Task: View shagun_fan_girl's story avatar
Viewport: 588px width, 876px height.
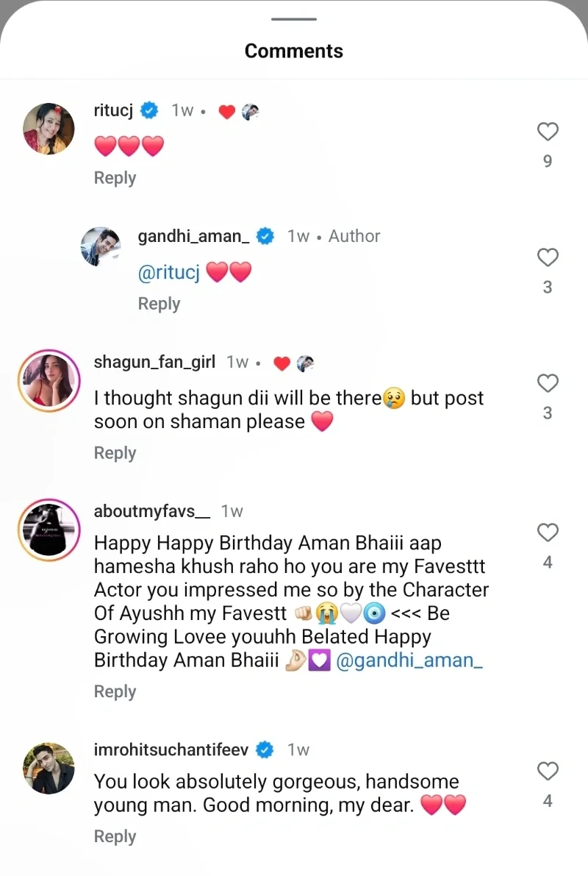Action: 49,380
